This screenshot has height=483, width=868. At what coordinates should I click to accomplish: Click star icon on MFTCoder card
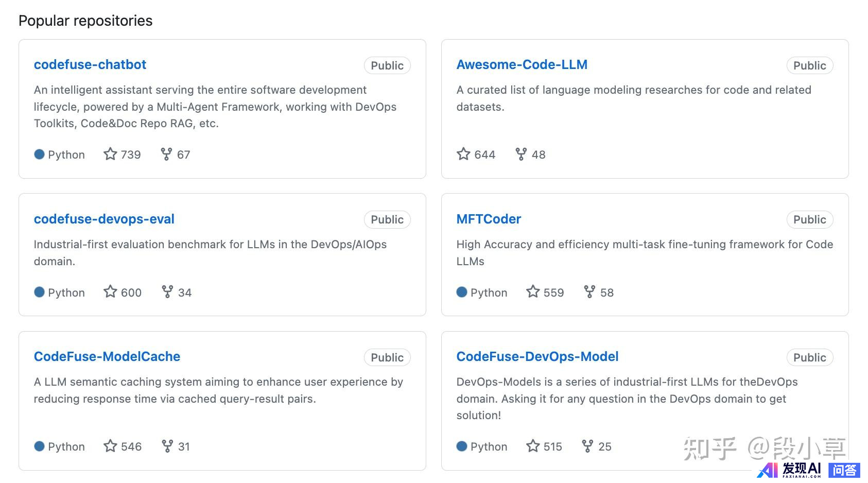(x=533, y=292)
